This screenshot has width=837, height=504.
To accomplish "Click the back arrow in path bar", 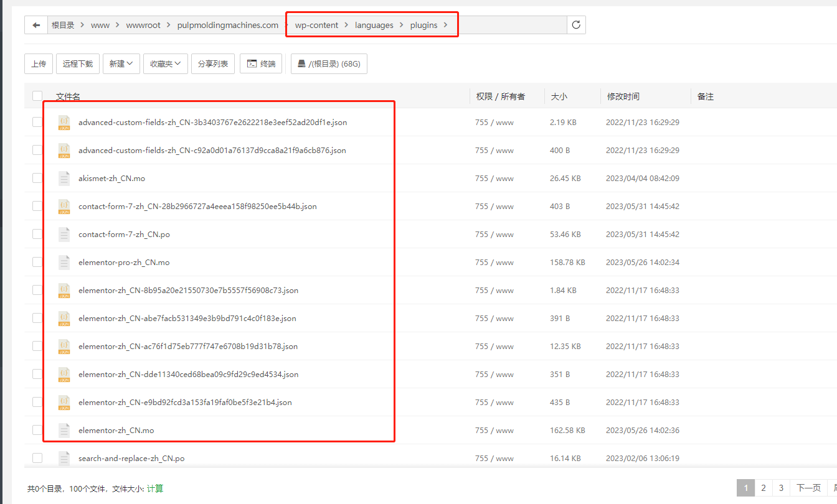I will coord(36,26).
